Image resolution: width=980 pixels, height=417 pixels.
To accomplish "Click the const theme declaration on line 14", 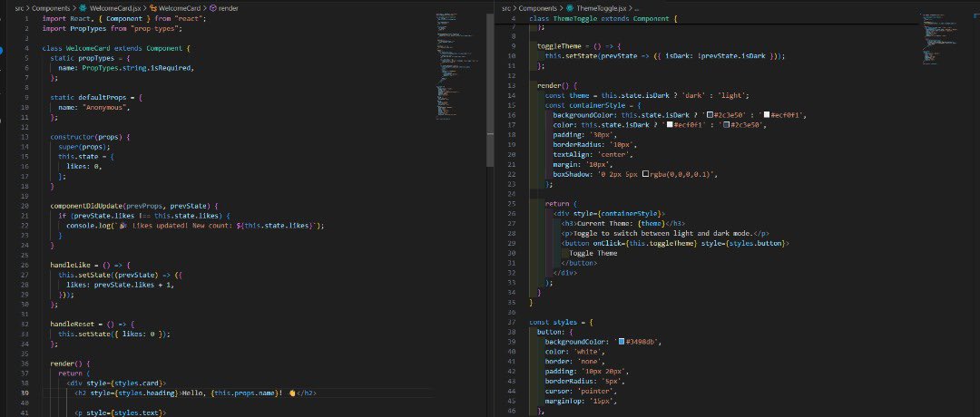I will (x=647, y=95).
